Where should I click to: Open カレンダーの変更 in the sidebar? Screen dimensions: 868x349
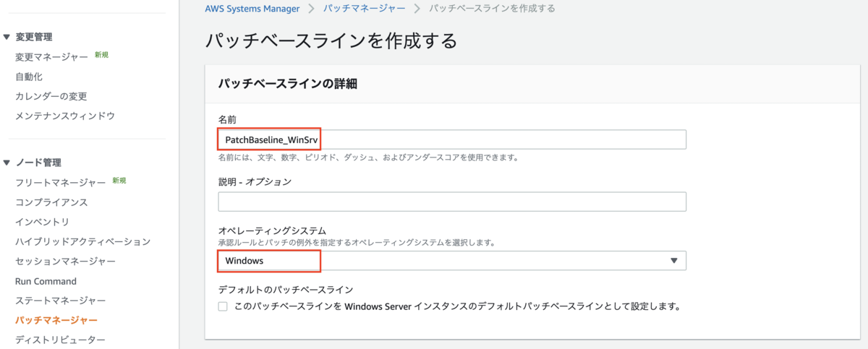click(51, 95)
